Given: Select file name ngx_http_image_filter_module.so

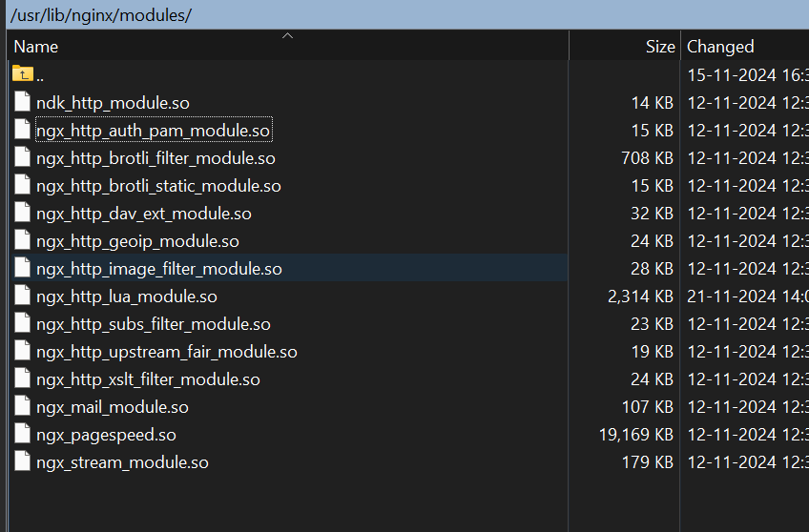Looking at the screenshot, I should tap(159, 269).
